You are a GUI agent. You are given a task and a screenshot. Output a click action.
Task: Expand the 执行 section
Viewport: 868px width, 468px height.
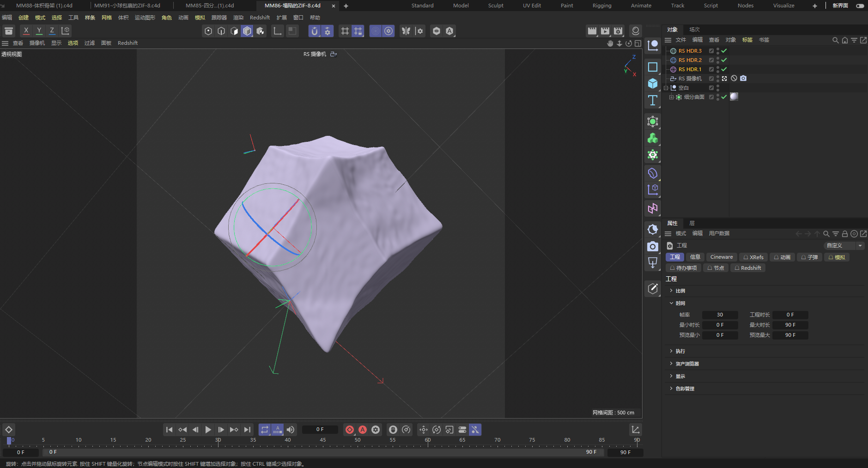click(x=671, y=351)
